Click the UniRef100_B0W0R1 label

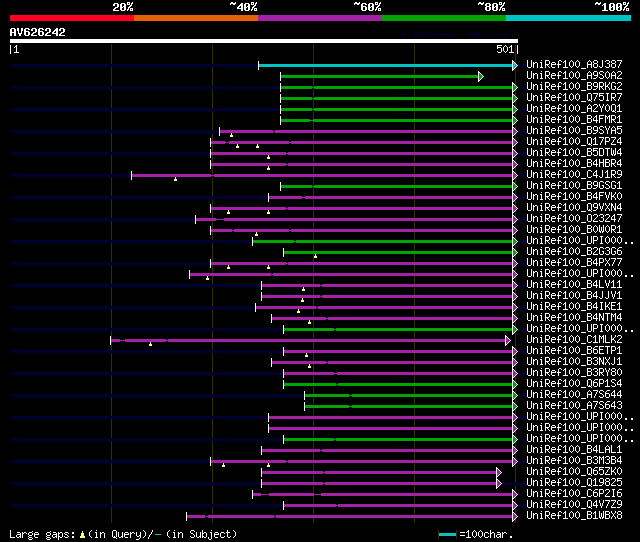click(x=574, y=230)
